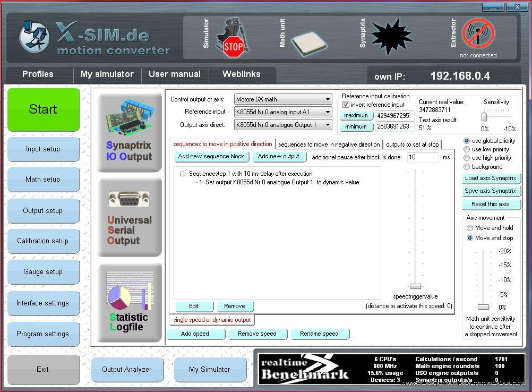Switch to sequences to move in negative direction tab
Image resolution: width=532 pixels, height=392 pixels.
tap(329, 144)
